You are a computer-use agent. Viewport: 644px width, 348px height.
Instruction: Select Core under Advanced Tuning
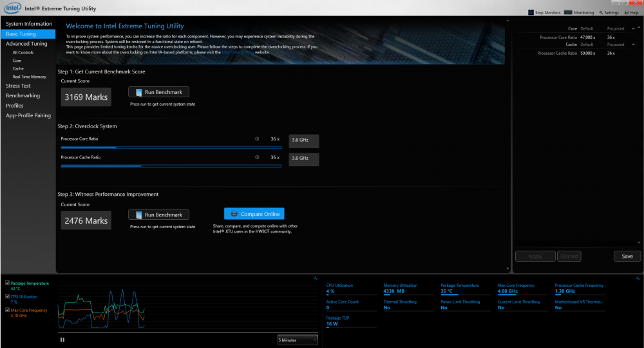[17, 61]
